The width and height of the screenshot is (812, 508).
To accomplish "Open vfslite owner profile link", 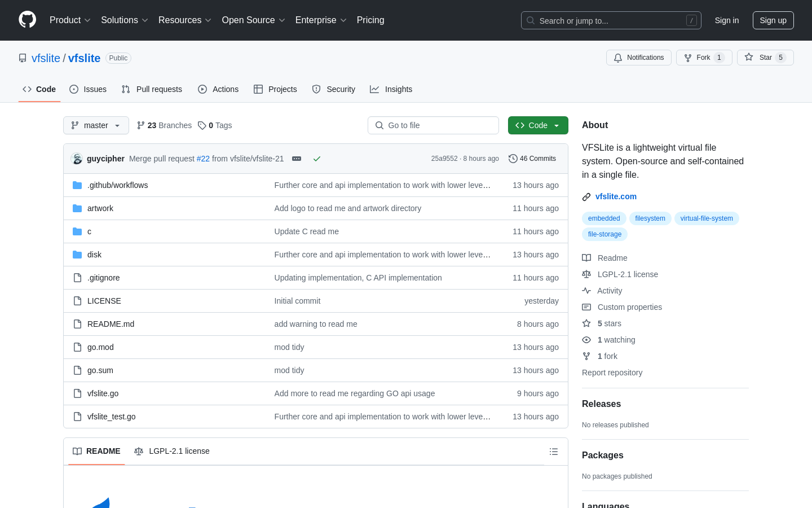I will (x=46, y=58).
